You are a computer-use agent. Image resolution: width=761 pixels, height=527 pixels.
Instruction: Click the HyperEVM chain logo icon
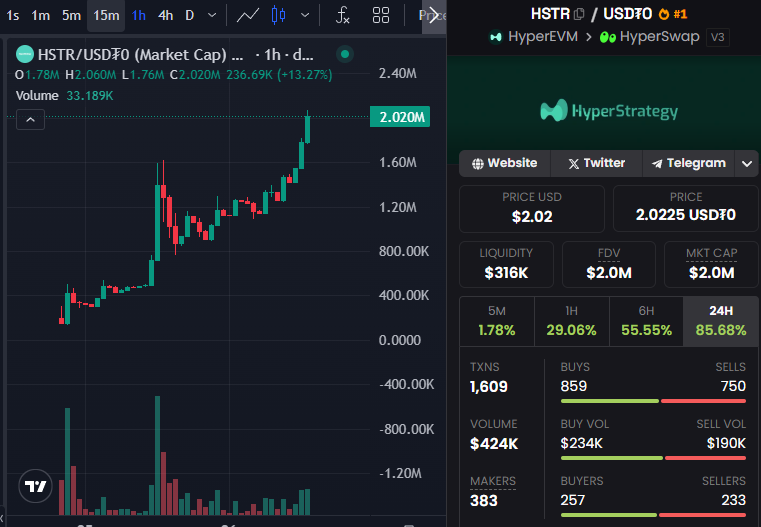click(x=496, y=37)
